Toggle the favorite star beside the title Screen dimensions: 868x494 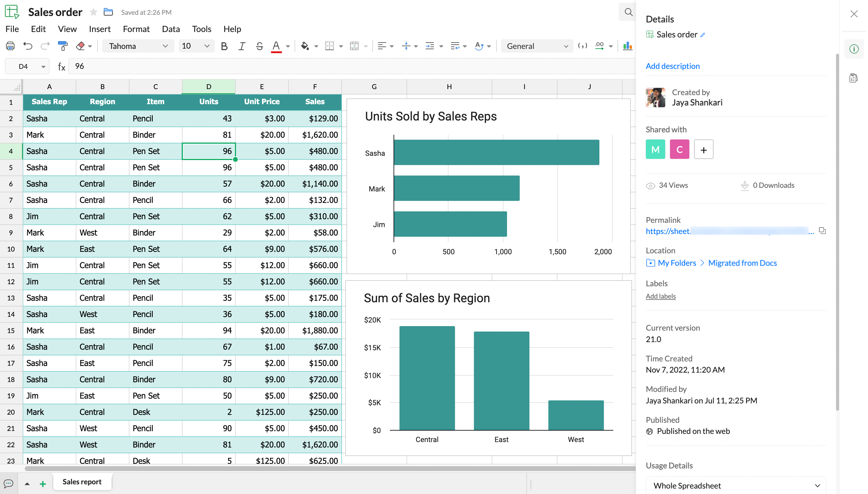tap(94, 12)
